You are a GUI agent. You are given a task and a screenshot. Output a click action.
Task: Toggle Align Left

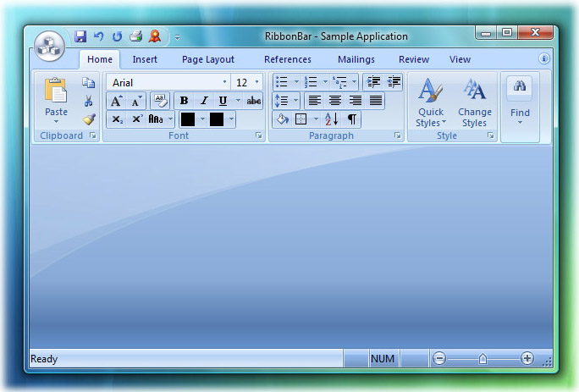coord(315,101)
